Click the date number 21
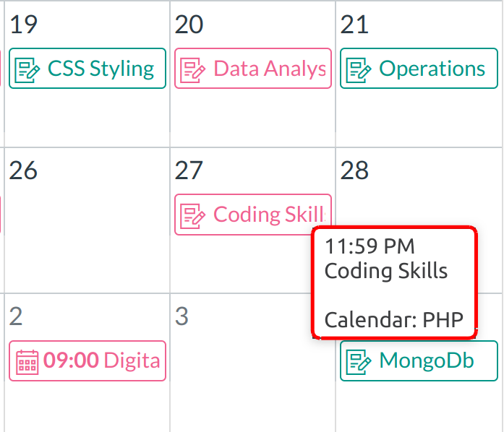The width and height of the screenshot is (504, 432). pyautogui.click(x=354, y=25)
